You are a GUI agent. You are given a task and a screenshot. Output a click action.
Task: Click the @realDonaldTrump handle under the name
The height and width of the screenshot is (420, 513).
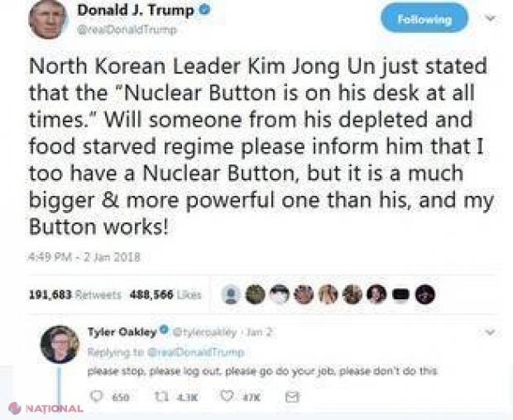(x=127, y=30)
